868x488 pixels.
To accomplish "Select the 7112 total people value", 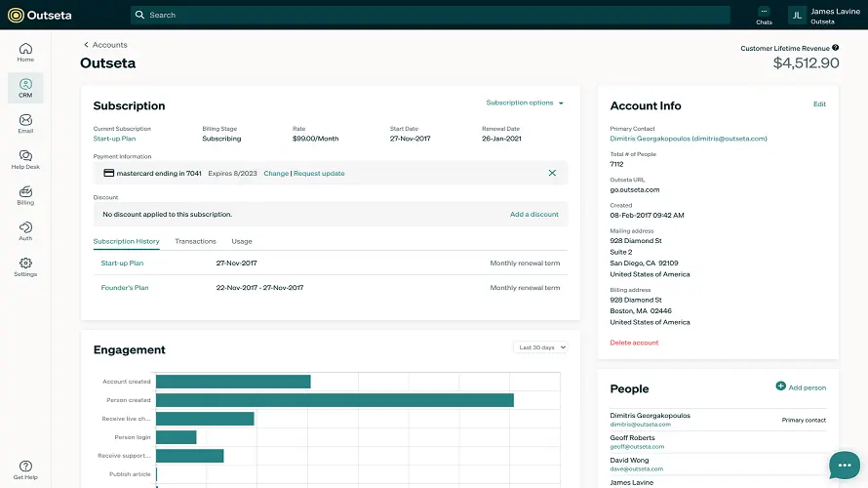I will tap(616, 164).
